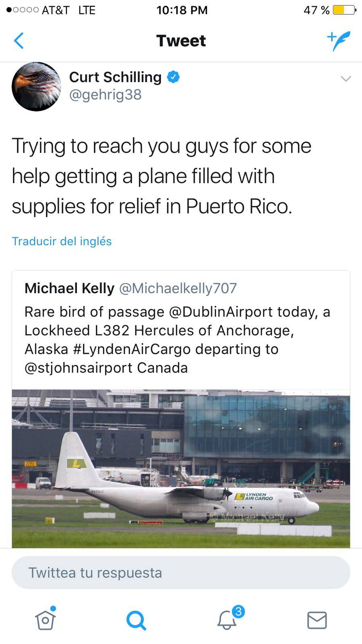Click the @Michaelkelly707 handle
The image size is (362, 644).
(178, 288)
